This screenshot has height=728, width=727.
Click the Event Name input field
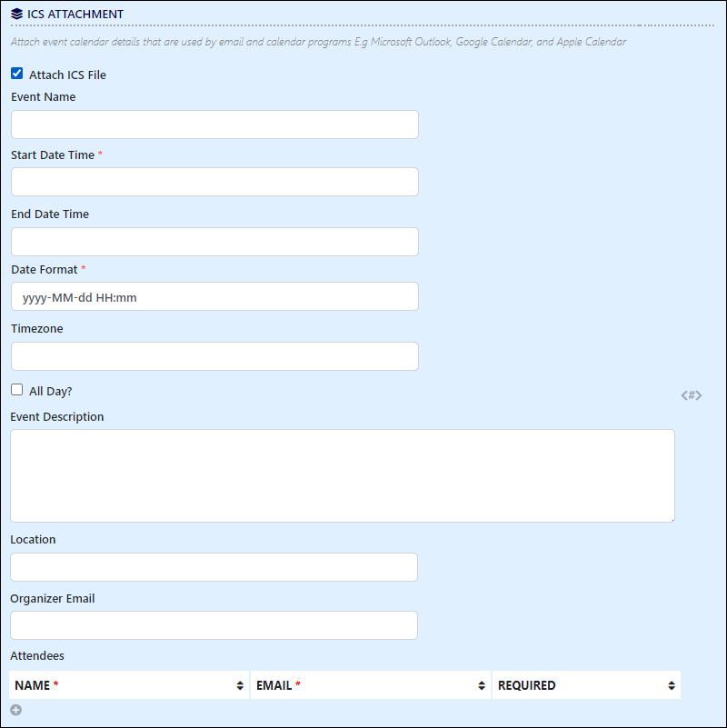pyautogui.click(x=215, y=125)
